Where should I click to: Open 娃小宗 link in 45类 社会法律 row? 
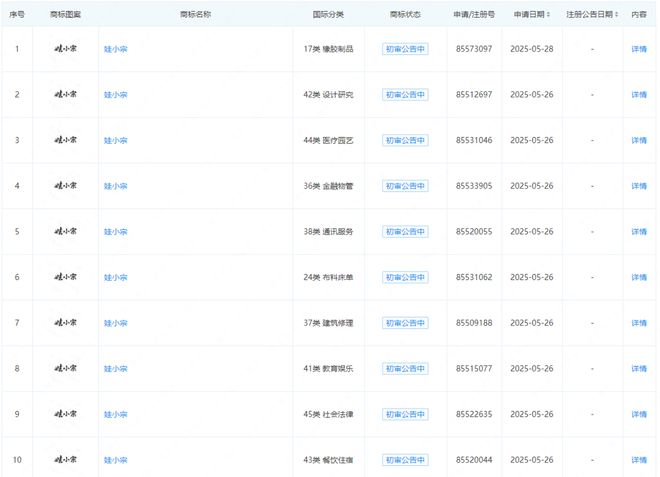click(x=116, y=414)
